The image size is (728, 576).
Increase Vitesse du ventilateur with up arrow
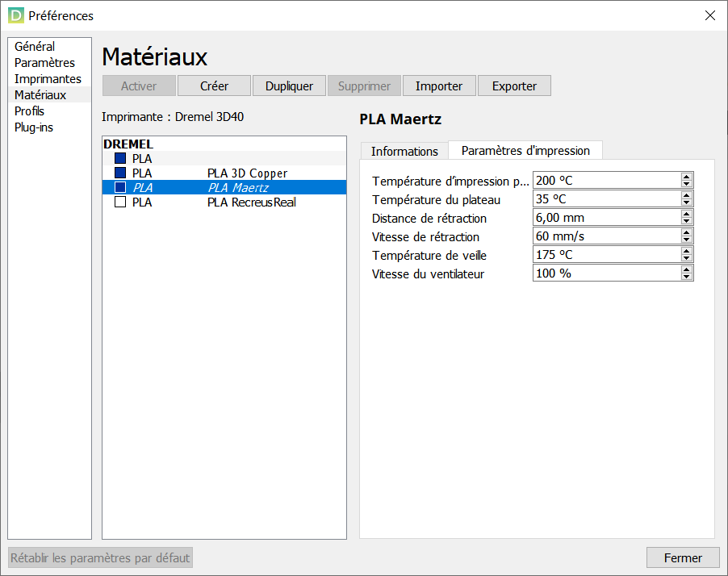[x=687, y=269]
